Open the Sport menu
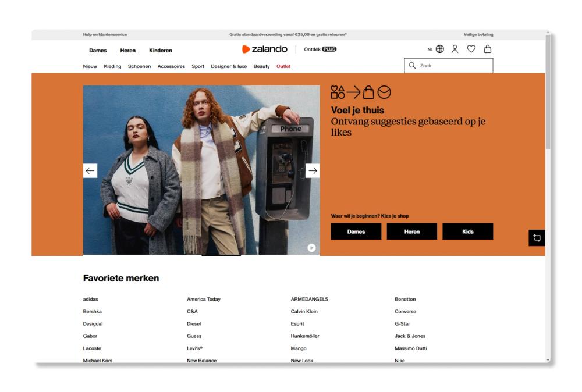 click(198, 66)
